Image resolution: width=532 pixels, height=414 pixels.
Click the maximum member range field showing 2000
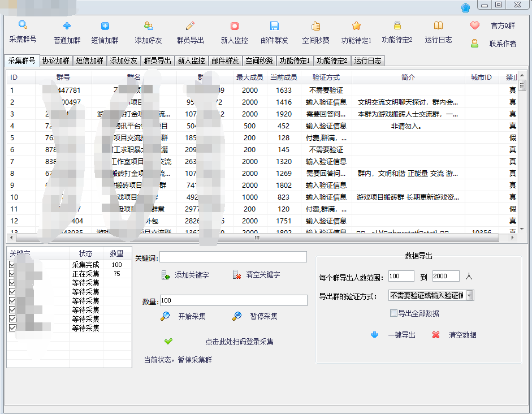[446, 276]
